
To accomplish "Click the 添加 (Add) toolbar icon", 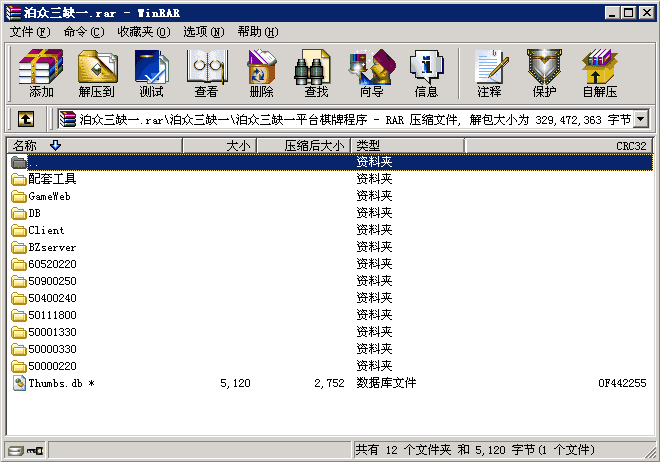I will 41,73.
